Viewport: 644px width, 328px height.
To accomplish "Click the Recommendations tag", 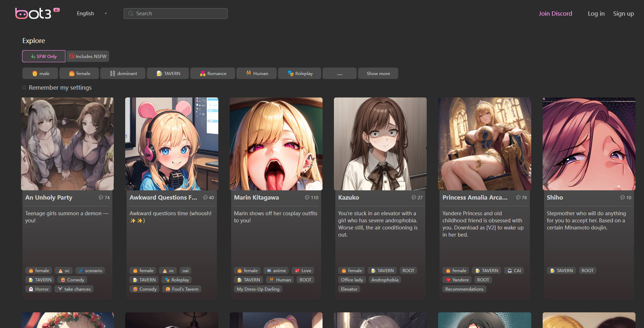I will 464,289.
